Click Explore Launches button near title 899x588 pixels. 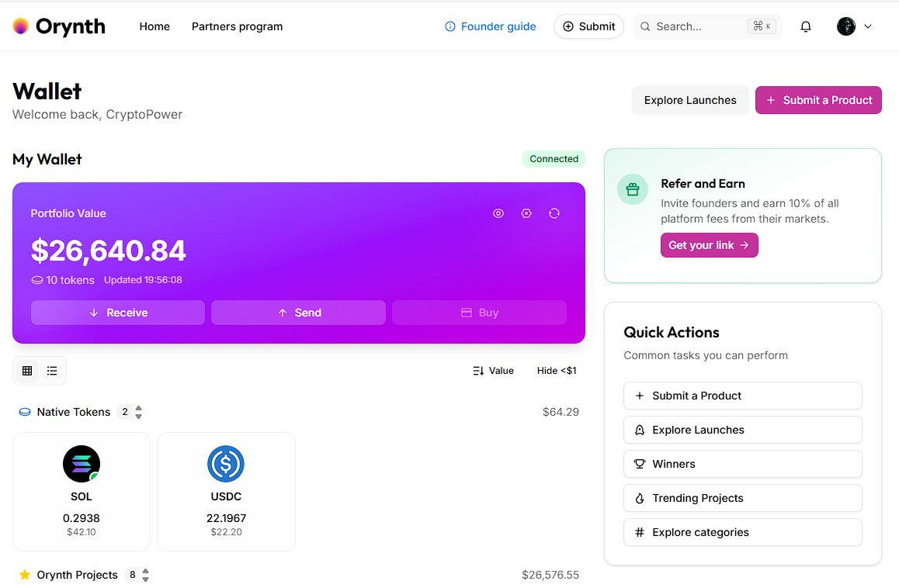[x=689, y=100]
